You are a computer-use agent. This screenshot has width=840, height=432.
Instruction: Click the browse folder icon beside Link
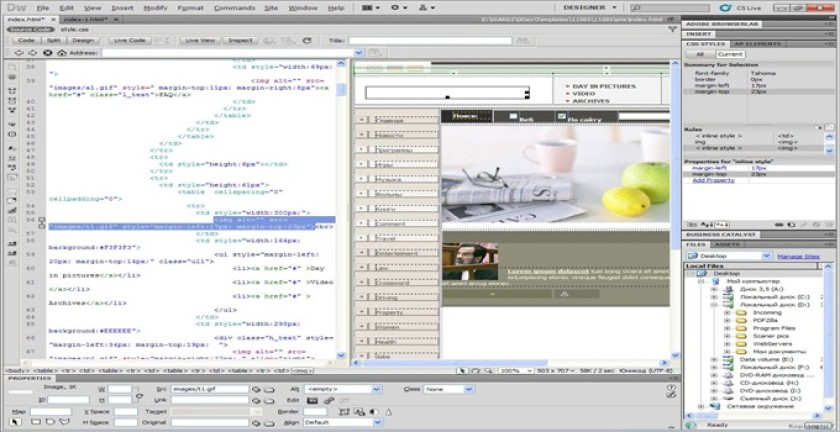pyautogui.click(x=269, y=400)
